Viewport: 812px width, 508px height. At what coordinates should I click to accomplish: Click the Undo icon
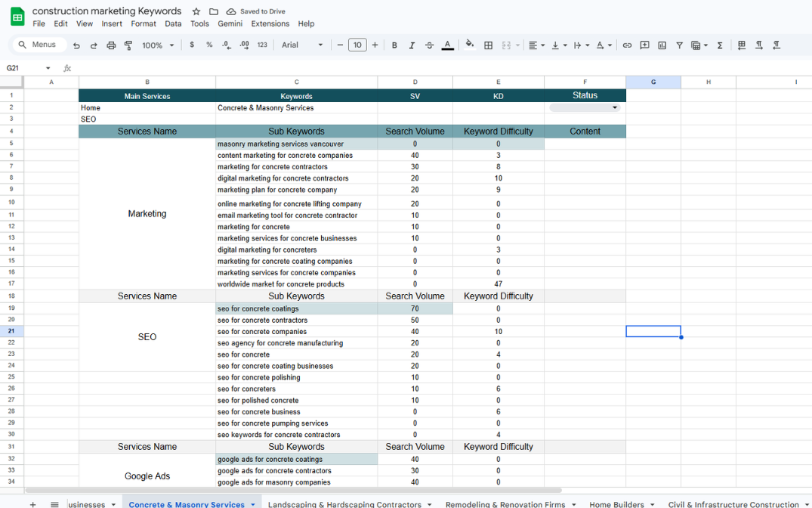(x=76, y=45)
